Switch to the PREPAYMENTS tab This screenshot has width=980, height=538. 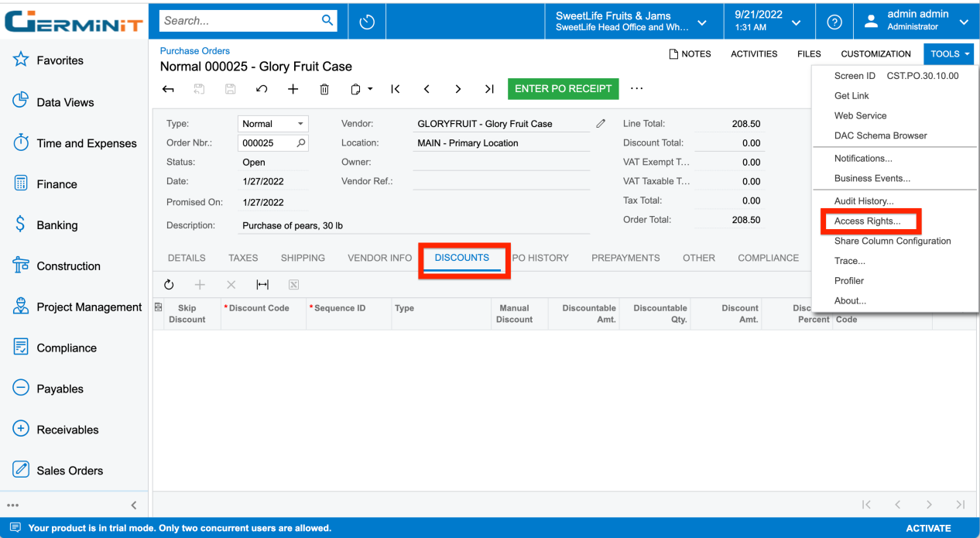point(625,258)
